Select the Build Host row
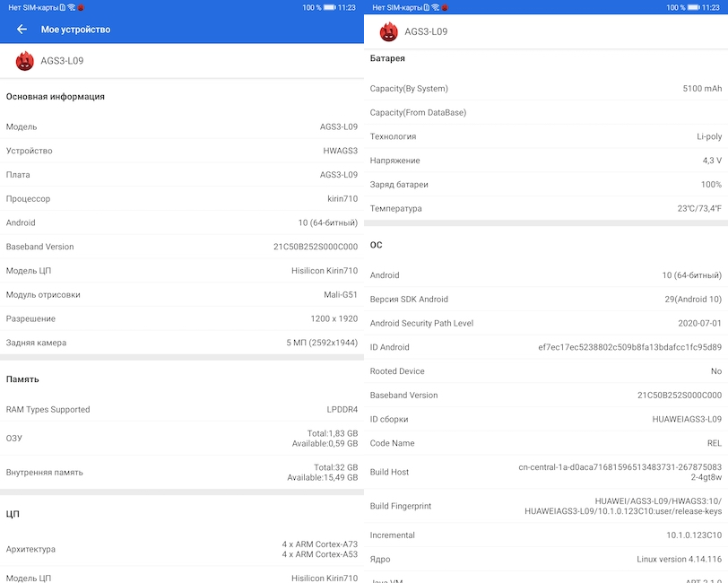 click(x=546, y=472)
